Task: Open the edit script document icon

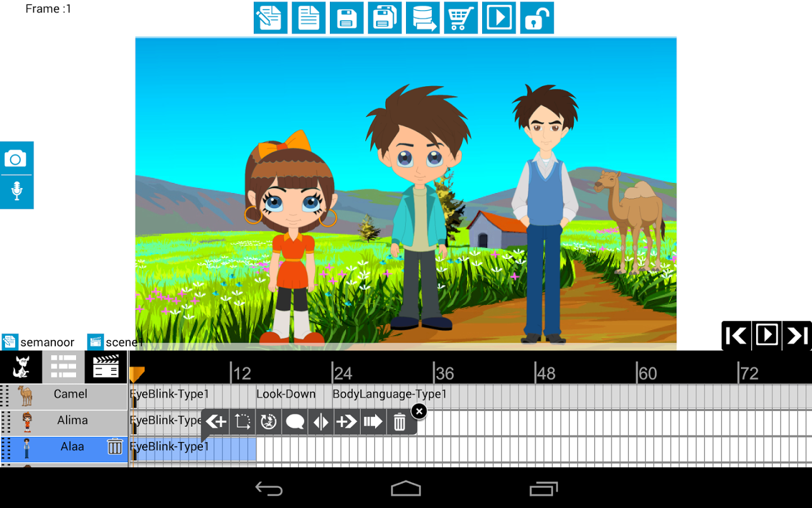Action: (x=270, y=18)
